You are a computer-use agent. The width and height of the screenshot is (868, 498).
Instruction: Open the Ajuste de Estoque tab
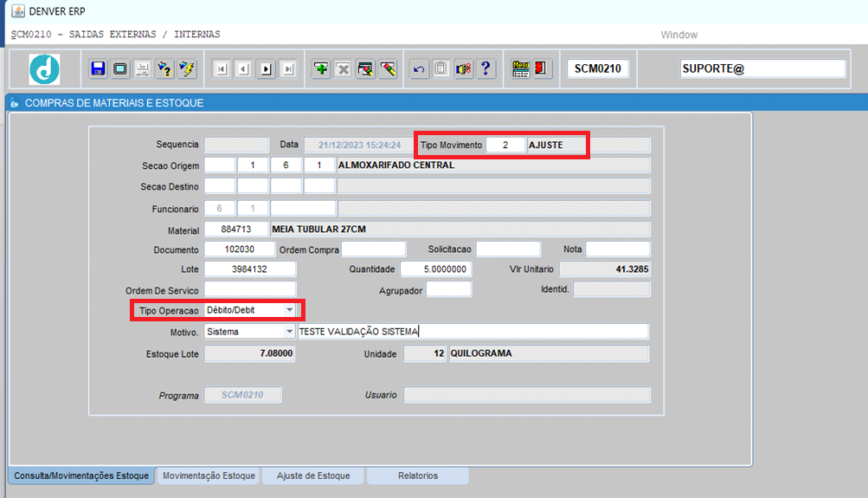[x=313, y=475]
